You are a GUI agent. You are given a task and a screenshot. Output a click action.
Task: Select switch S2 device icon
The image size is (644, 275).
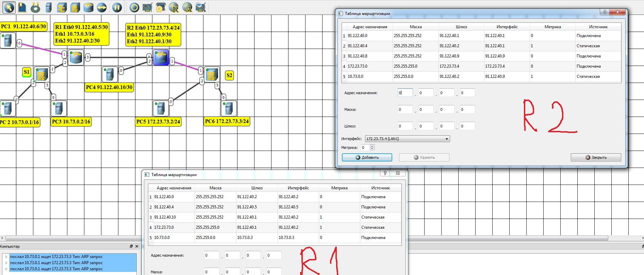(x=212, y=74)
